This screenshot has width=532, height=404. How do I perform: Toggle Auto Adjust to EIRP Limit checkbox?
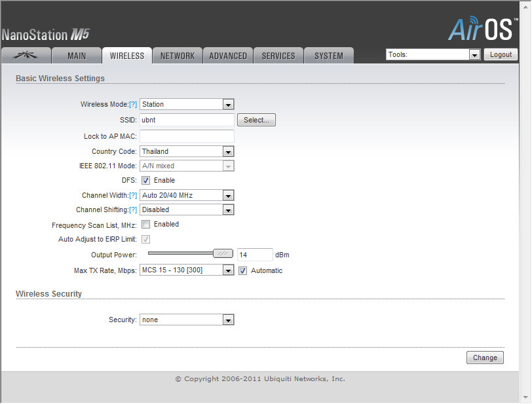tap(146, 240)
